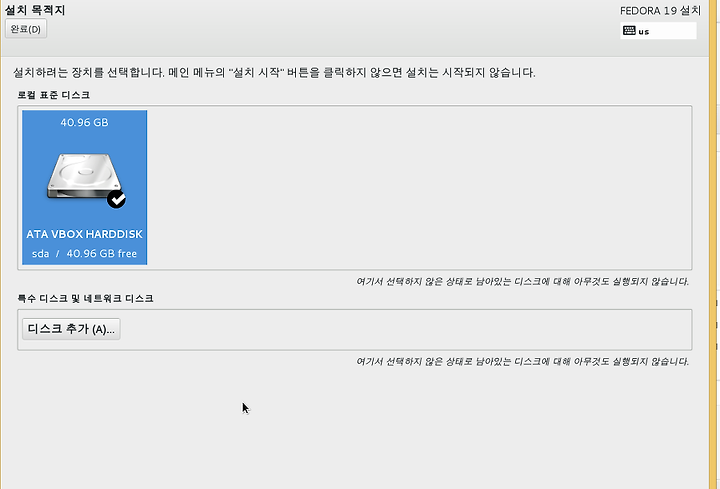
Task: Click the 완료(D) done button
Action: point(26,29)
